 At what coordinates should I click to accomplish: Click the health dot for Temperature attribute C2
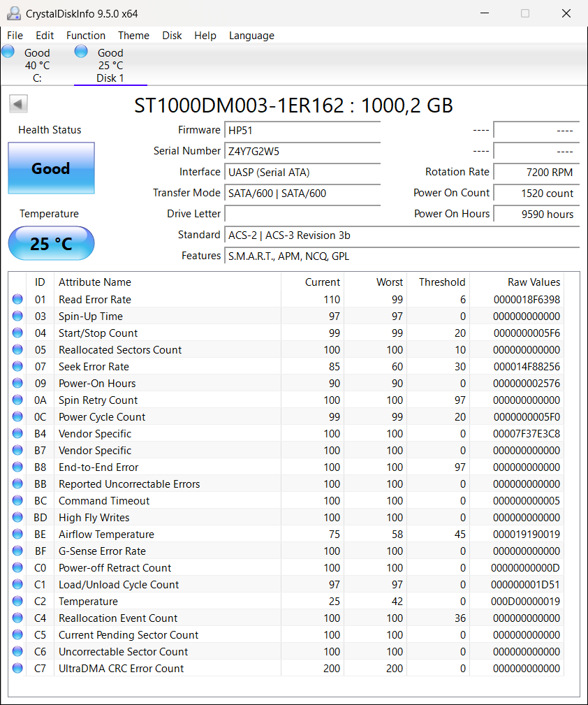[x=17, y=601]
